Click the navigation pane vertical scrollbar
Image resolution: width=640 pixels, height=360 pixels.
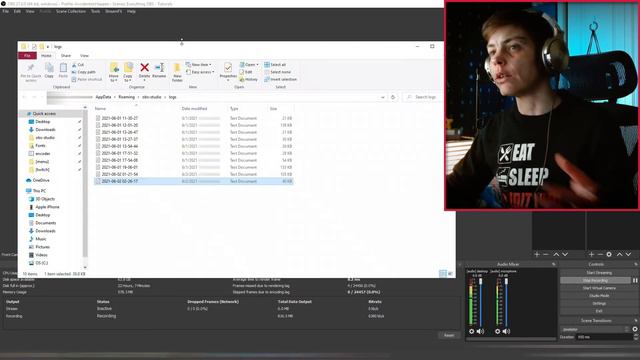pos(85,182)
